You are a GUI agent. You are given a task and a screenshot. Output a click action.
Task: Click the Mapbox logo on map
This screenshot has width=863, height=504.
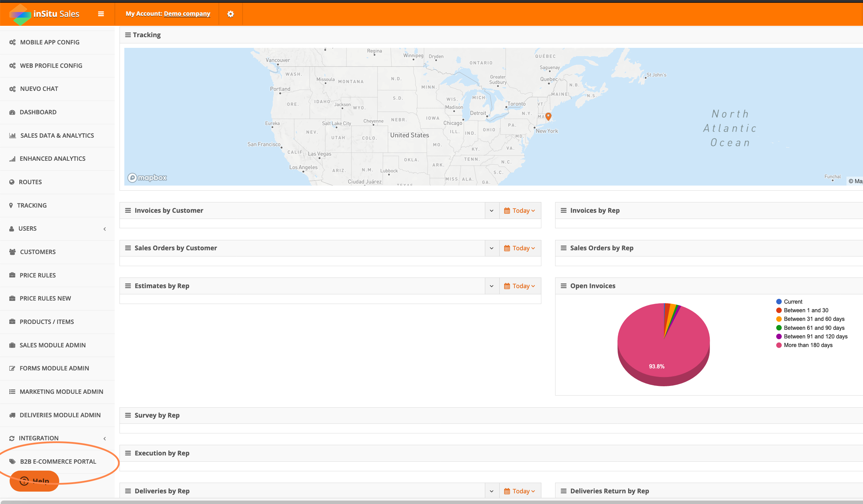pyautogui.click(x=147, y=178)
